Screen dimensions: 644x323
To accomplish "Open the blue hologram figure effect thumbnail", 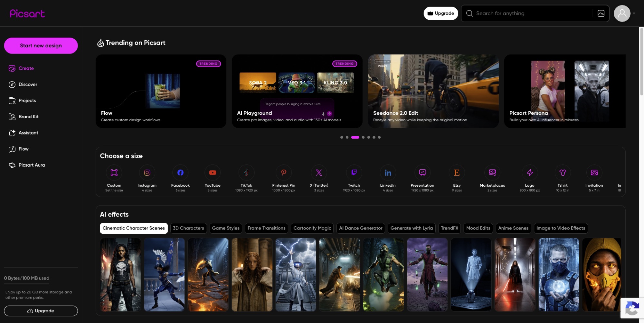I will pos(471,275).
